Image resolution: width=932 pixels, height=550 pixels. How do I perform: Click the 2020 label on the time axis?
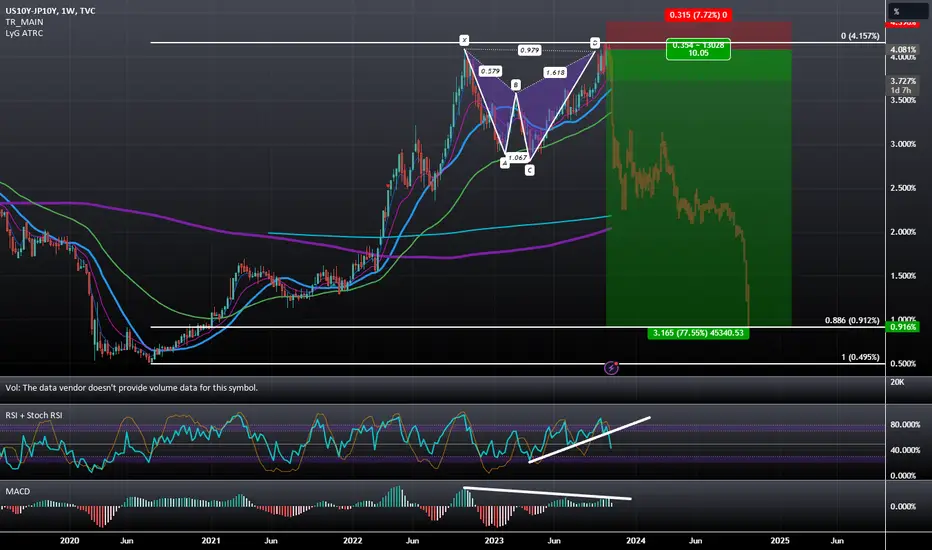70,541
